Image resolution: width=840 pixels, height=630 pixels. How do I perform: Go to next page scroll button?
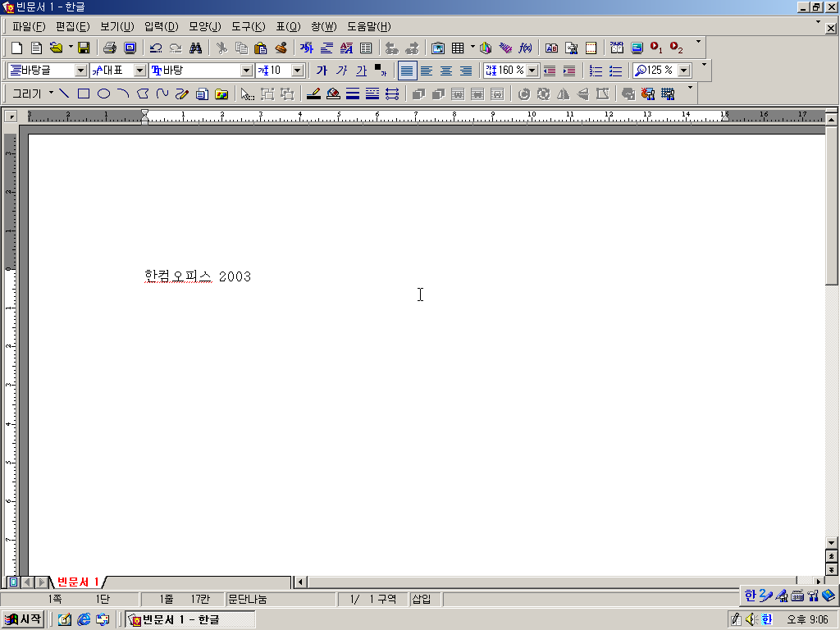click(832, 569)
